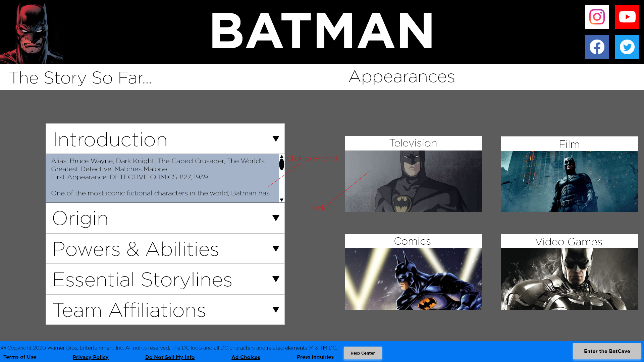Click the Appearances heading

(402, 76)
